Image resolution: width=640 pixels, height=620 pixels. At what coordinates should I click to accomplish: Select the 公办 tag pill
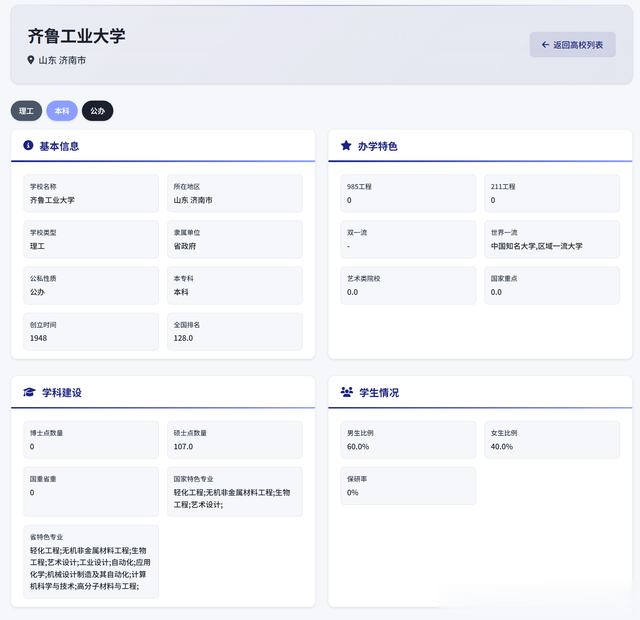pos(98,111)
